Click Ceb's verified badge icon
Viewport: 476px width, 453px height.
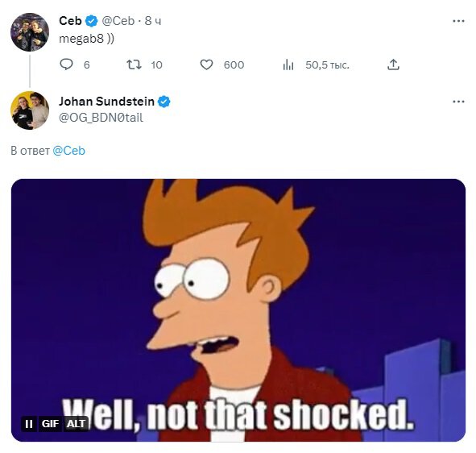coord(91,21)
